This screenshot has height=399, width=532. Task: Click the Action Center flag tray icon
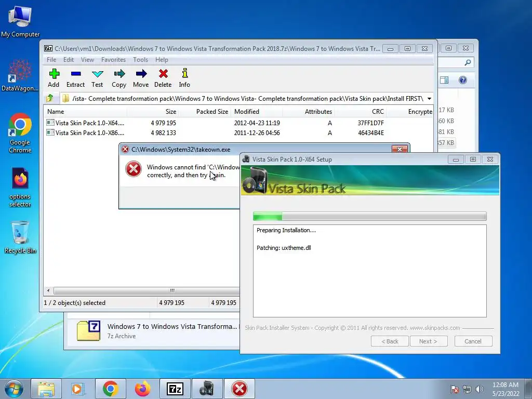point(454,389)
